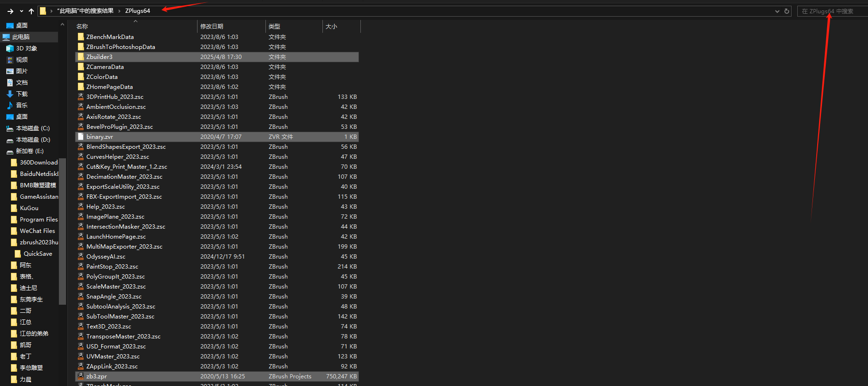This screenshot has height=386, width=868.
Task: Expand breadcrumb chevron before ZPlugs64
Action: (119, 11)
